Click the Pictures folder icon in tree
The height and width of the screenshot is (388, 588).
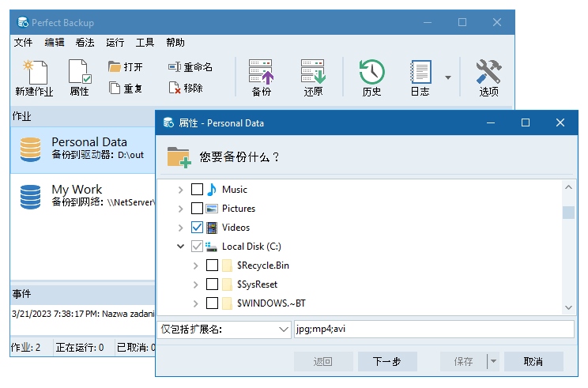point(212,209)
